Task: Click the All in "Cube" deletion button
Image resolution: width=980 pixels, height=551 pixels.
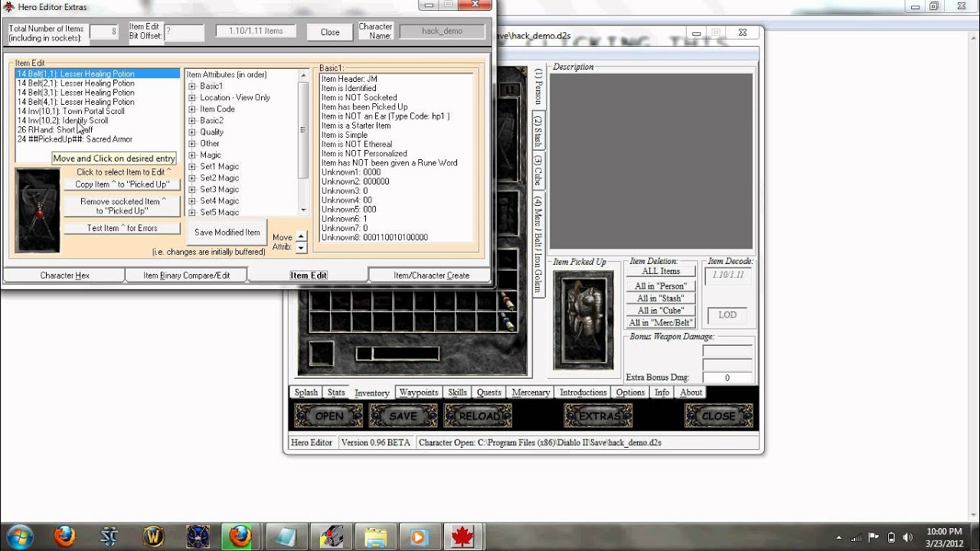Action: [x=660, y=311]
